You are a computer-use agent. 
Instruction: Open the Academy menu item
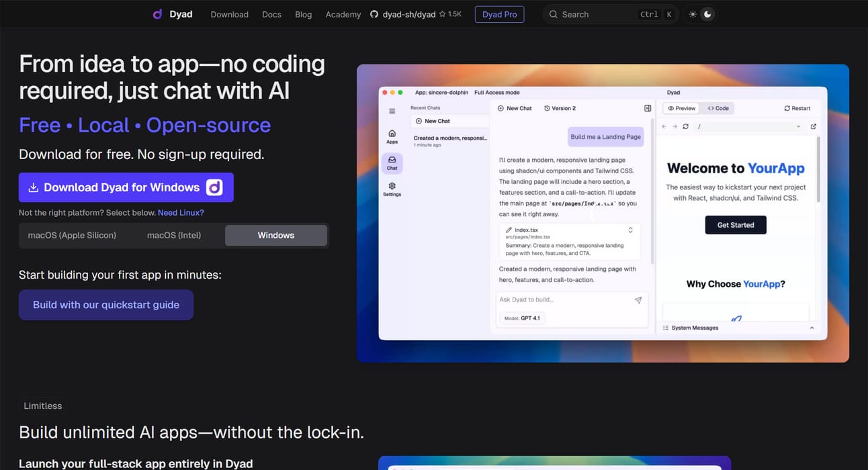343,14
